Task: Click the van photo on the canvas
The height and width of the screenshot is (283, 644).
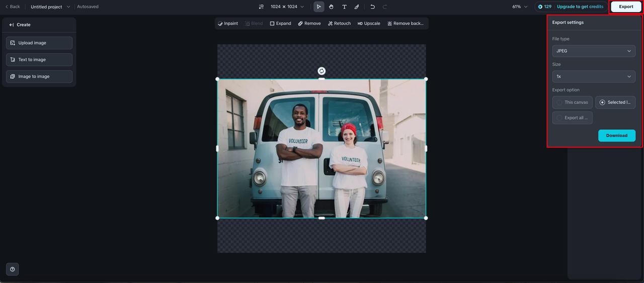Action: 321,149
